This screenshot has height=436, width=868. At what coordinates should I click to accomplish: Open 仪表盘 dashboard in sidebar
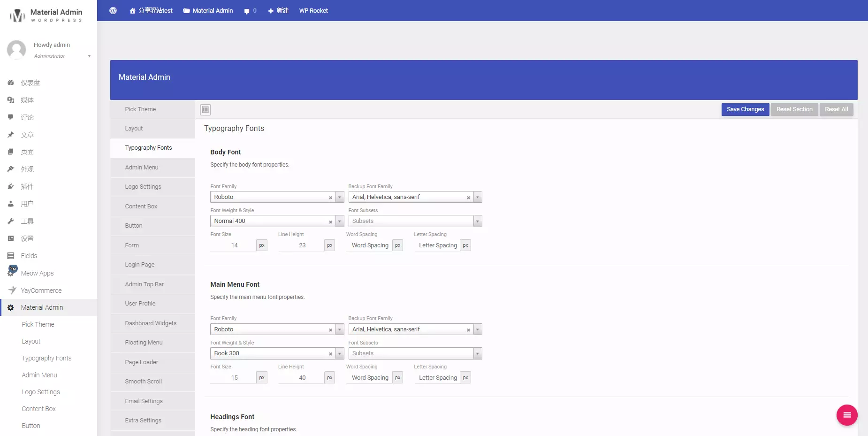point(49,83)
